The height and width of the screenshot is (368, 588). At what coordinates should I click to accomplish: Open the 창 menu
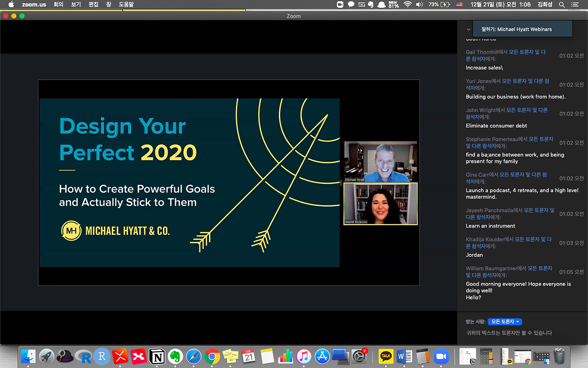109,5
